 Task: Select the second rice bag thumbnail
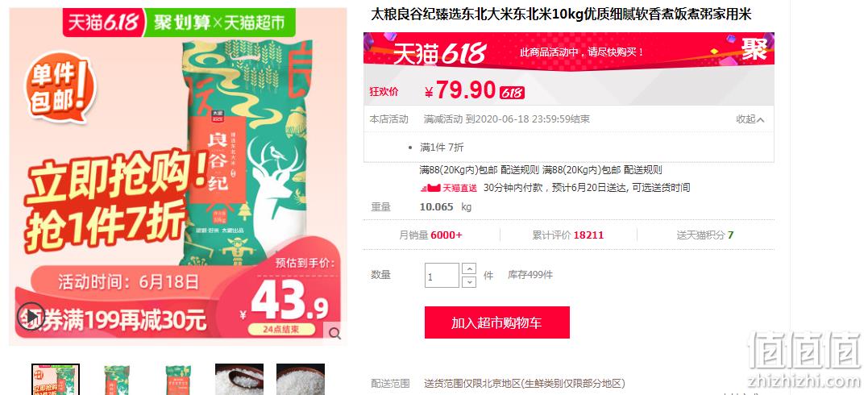[x=117, y=380]
